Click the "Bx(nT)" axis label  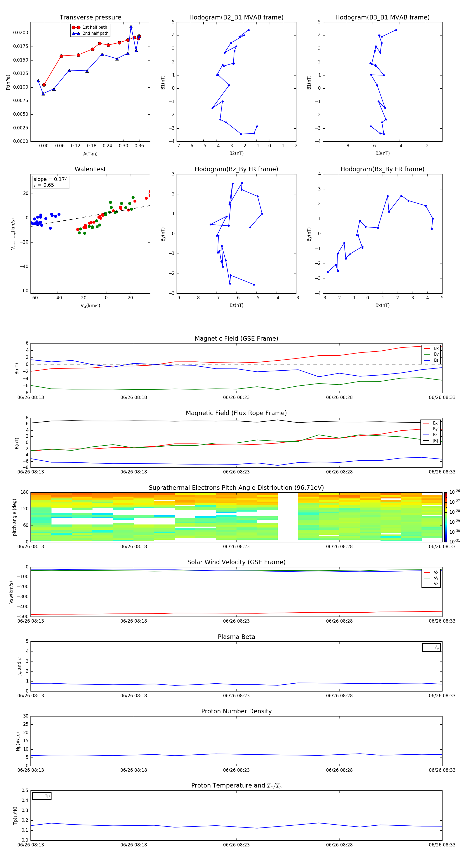(382, 305)
